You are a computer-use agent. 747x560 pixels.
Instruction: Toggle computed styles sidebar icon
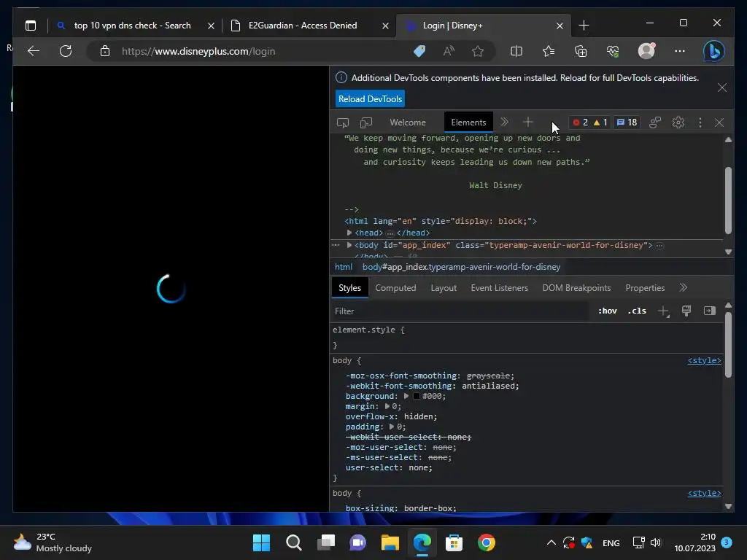click(709, 311)
